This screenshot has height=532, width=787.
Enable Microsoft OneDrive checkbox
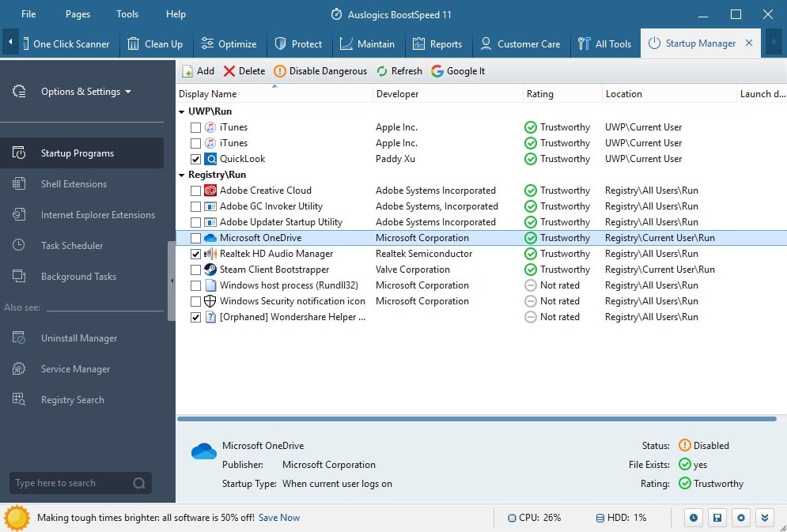click(x=195, y=238)
